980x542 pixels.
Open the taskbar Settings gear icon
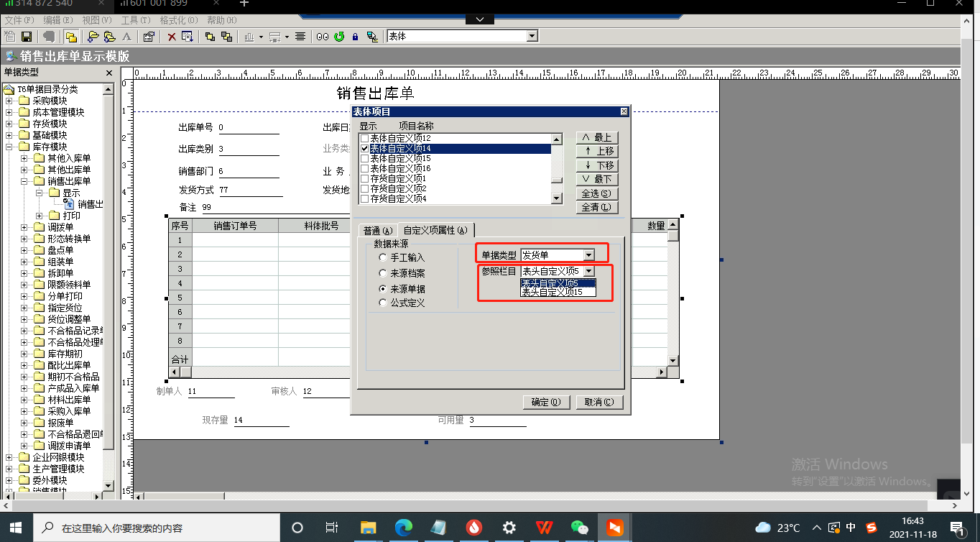click(509, 528)
